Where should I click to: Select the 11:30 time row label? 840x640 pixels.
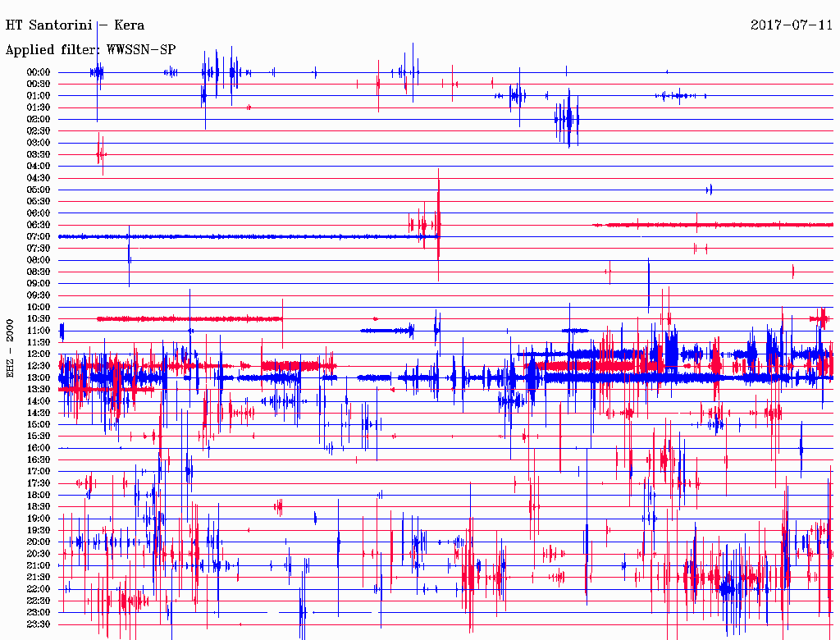[39, 342]
